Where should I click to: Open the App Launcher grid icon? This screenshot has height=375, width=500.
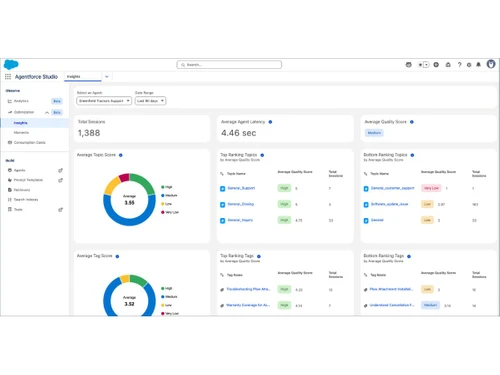tap(8, 77)
